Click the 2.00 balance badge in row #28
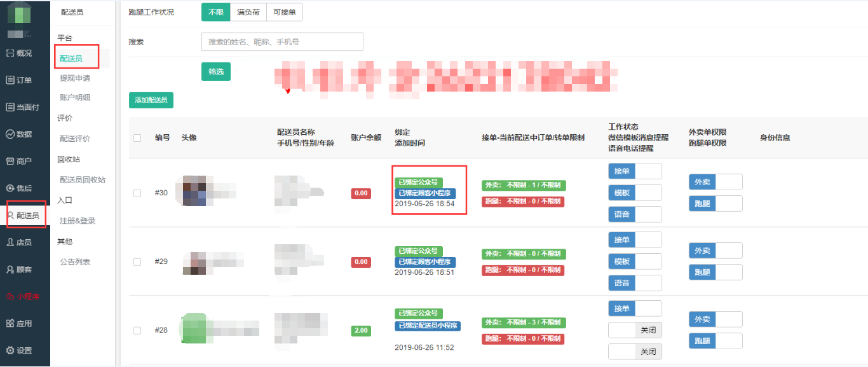This screenshot has height=367, width=868. pos(361,330)
